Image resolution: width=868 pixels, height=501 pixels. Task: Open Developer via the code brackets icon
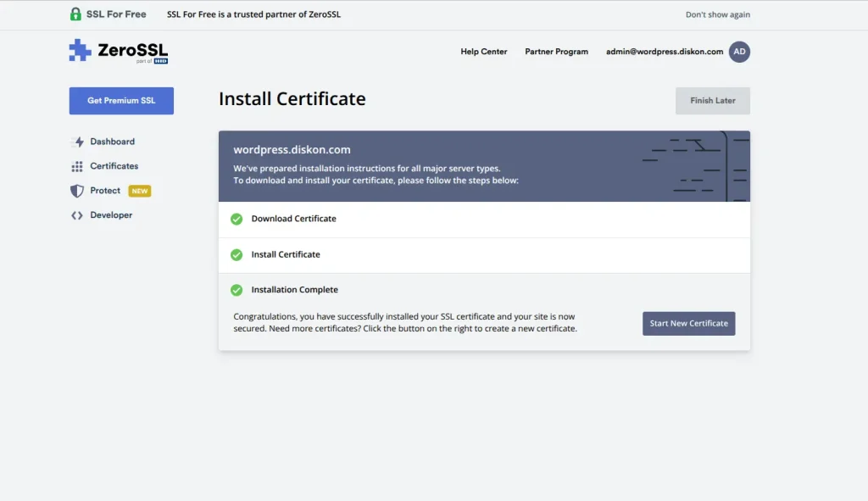pyautogui.click(x=77, y=215)
